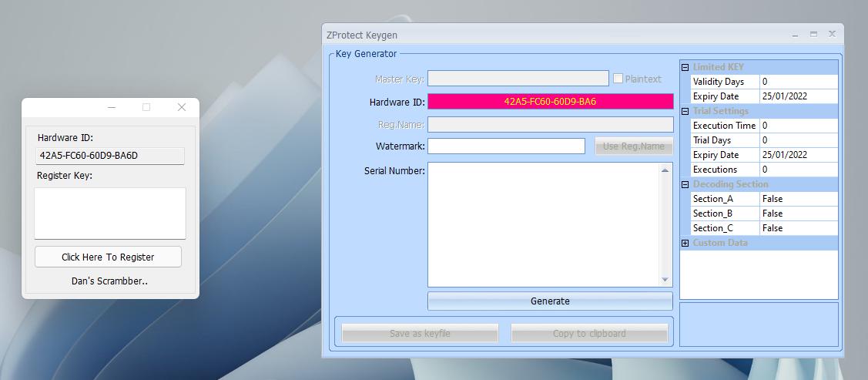The image size is (868, 380).
Task: Click the Section_B property label
Action: coord(713,214)
